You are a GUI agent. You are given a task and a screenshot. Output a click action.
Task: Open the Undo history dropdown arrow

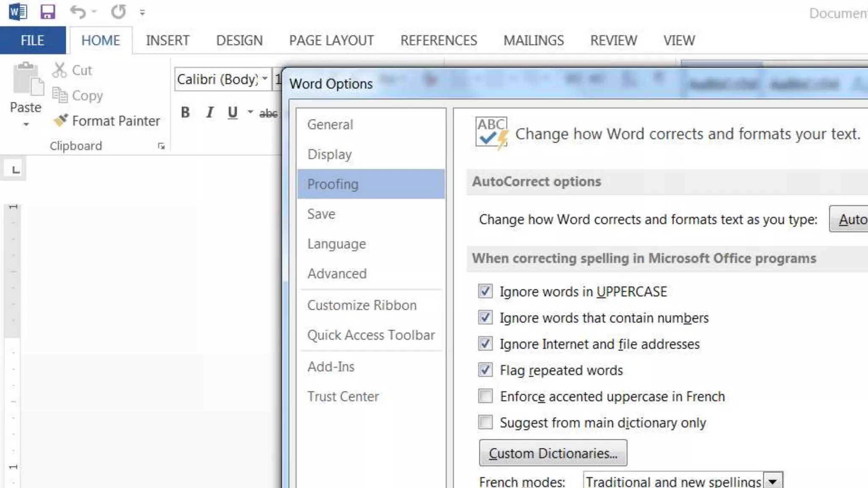[95, 12]
